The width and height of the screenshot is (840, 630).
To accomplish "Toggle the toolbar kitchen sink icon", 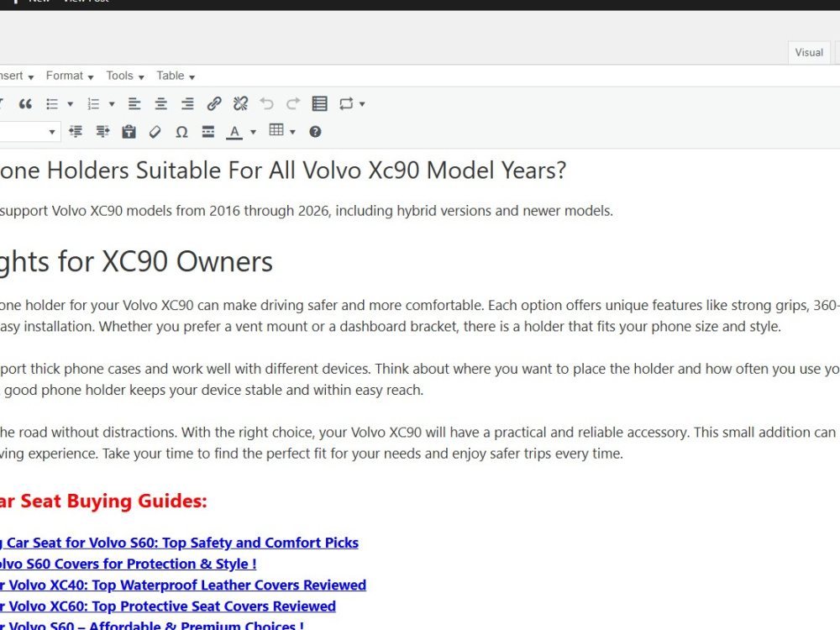I will 319,104.
